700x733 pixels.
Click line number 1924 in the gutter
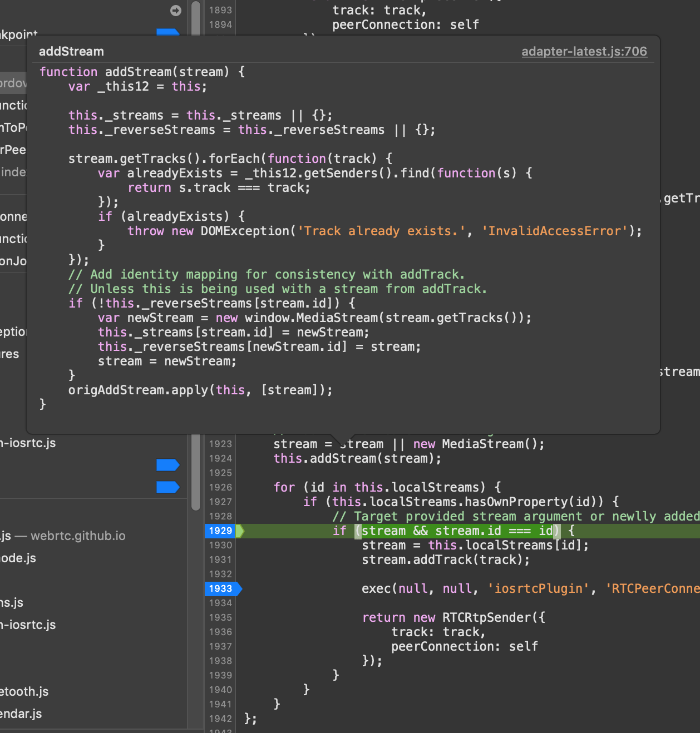(x=220, y=458)
